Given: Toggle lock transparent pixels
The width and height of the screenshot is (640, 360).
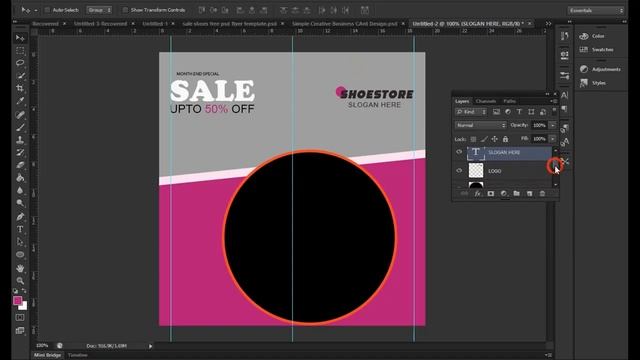Looking at the screenshot, I should click(x=473, y=139).
